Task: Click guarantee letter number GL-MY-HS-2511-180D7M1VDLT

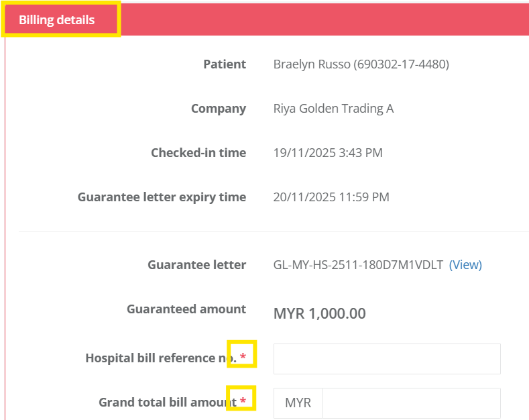Action: pyautogui.click(x=358, y=265)
